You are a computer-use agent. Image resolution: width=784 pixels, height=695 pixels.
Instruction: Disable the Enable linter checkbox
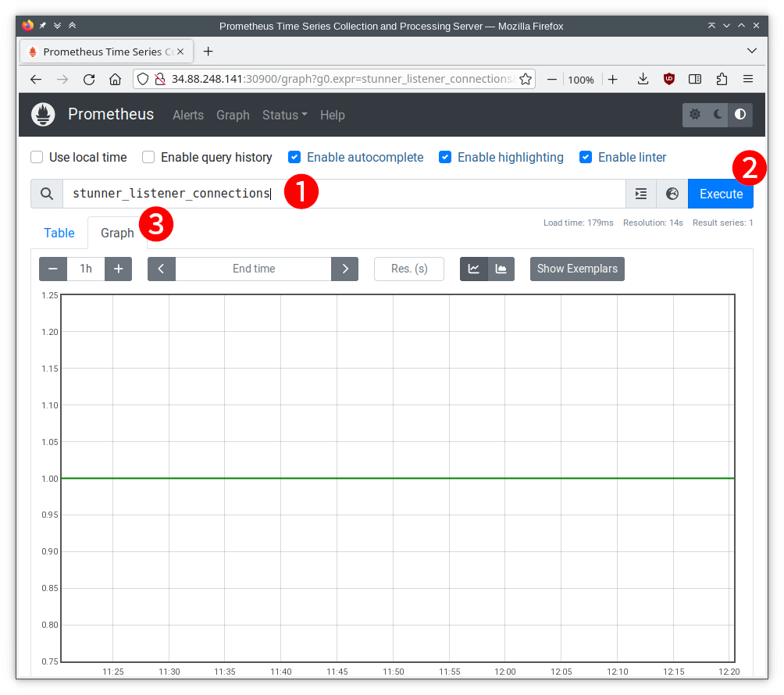[586, 158]
